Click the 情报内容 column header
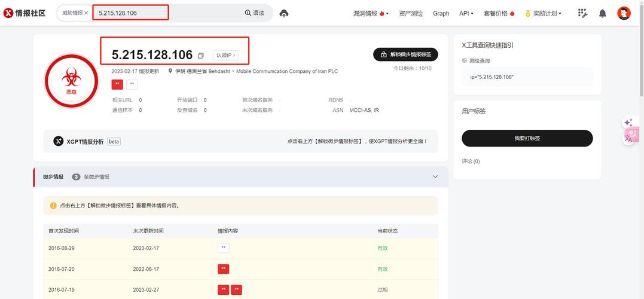The height and width of the screenshot is (299, 644). pos(228,231)
